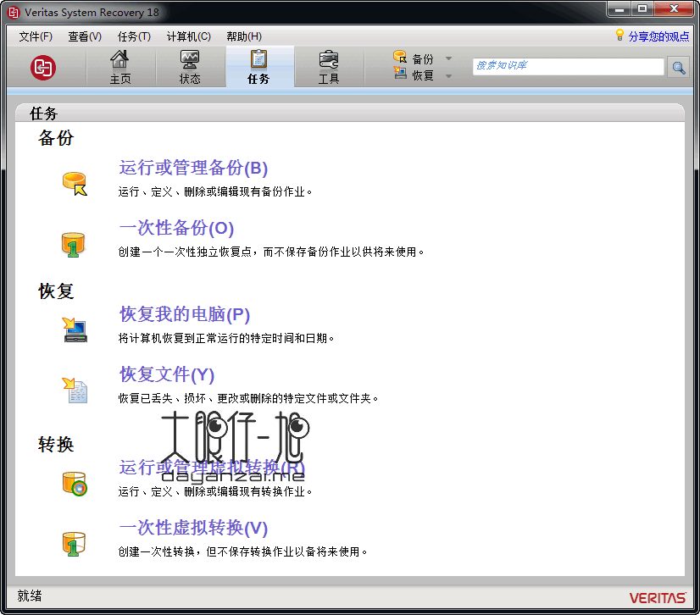Click the one-time virtual conversion icon

pyautogui.click(x=73, y=544)
